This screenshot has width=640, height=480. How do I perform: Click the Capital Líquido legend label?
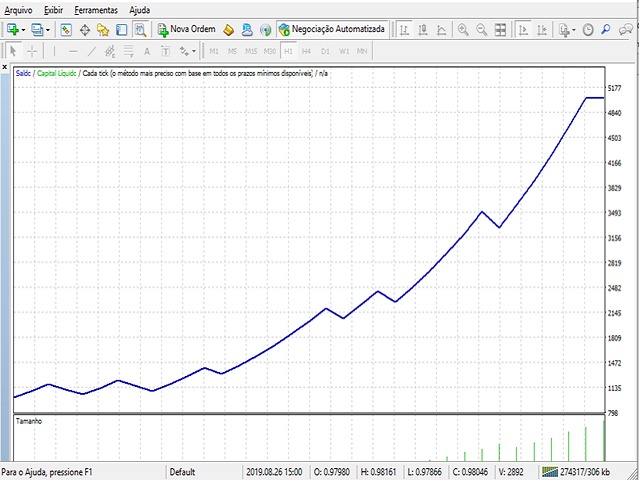tap(57, 73)
